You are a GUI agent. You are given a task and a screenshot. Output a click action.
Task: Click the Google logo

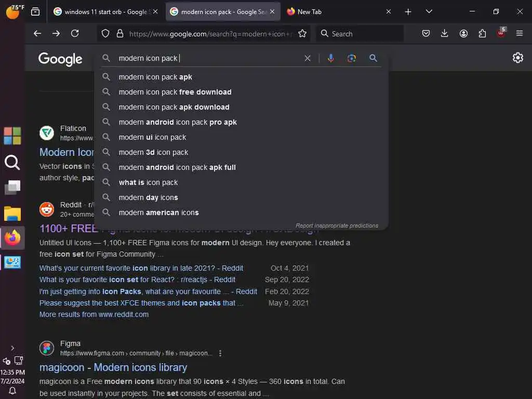60,59
